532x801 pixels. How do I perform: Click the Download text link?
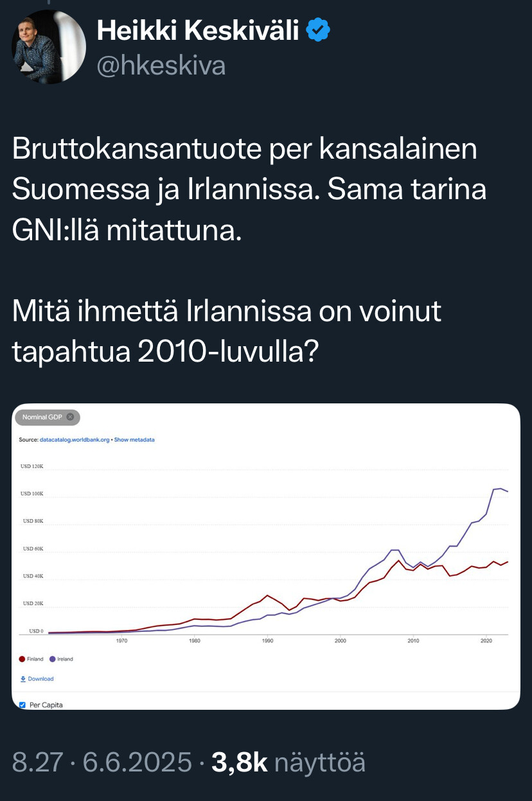pyautogui.click(x=40, y=678)
